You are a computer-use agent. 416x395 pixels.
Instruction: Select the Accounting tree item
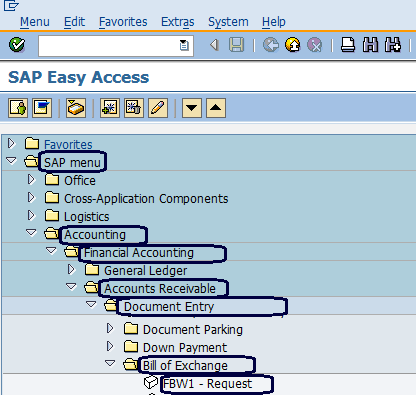click(95, 235)
